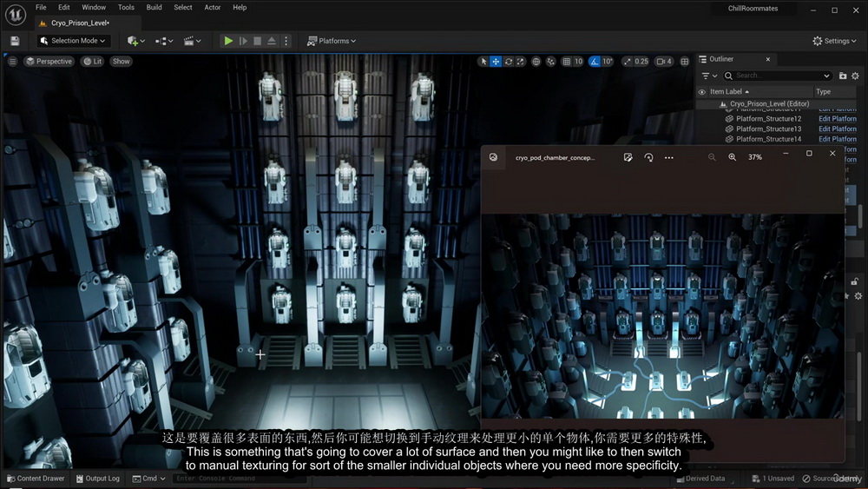Open the Settings dropdown in toolbar
Image resolution: width=868 pixels, height=489 pixels.
point(834,41)
